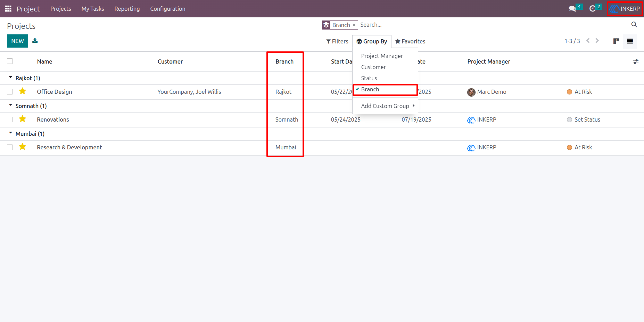Click orange status dot for Research & Development
Screen dimensions: 644x322
(569, 148)
